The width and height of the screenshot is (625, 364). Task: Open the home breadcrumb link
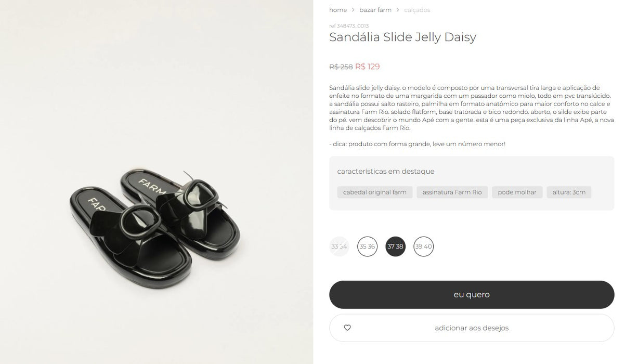point(338,10)
